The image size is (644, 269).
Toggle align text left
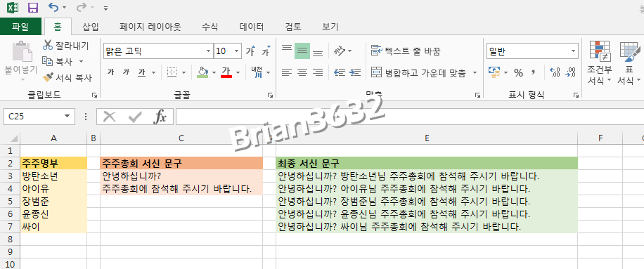tap(287, 72)
